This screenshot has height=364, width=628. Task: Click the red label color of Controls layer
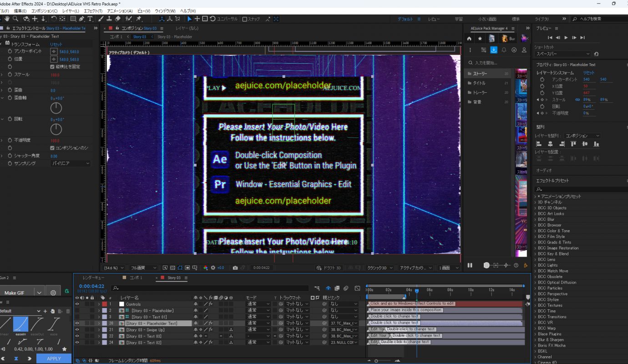(104, 304)
